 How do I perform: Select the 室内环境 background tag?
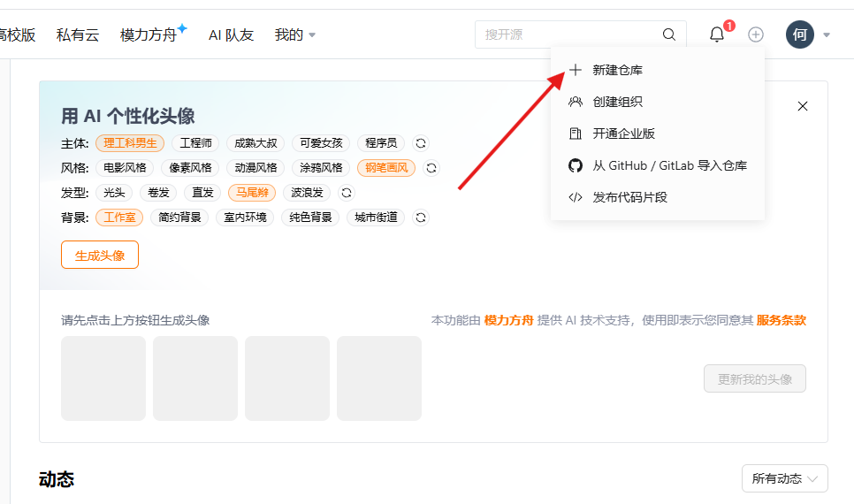pyautogui.click(x=245, y=218)
